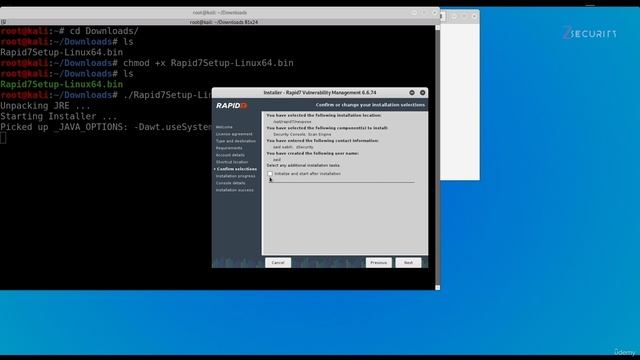Click 'Unpacking JRE ...' terminal output
The image size is (640, 360).
[x=45, y=106]
